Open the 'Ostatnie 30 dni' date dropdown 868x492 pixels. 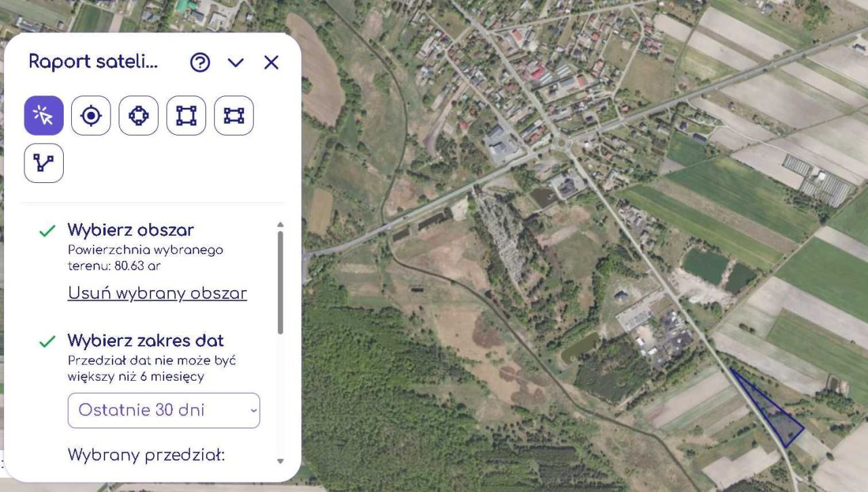pyautogui.click(x=163, y=410)
